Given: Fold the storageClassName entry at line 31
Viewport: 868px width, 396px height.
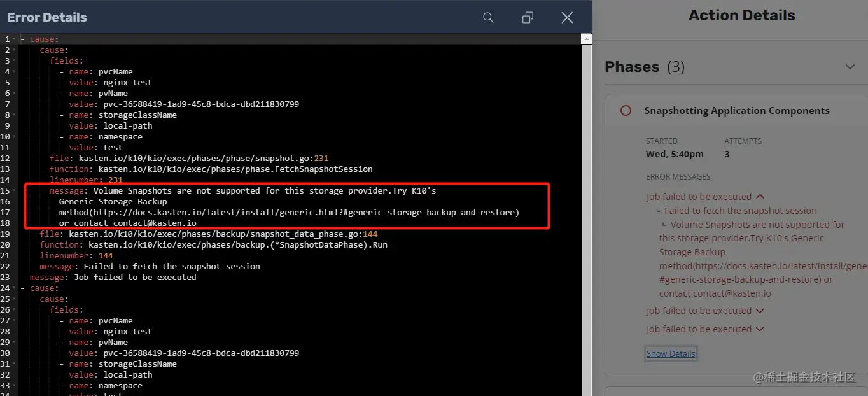Looking at the screenshot, I should tap(15, 364).
